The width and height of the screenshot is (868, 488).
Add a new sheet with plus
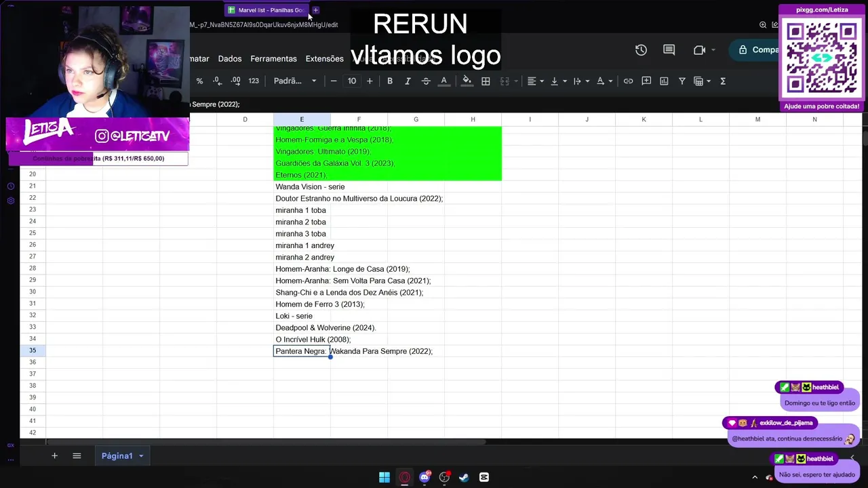(x=54, y=456)
